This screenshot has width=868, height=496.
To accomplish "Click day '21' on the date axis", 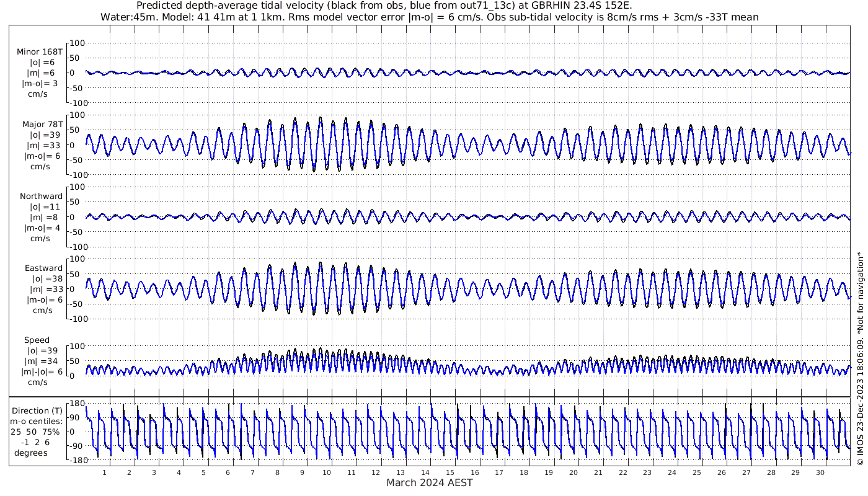I will pyautogui.click(x=598, y=472).
